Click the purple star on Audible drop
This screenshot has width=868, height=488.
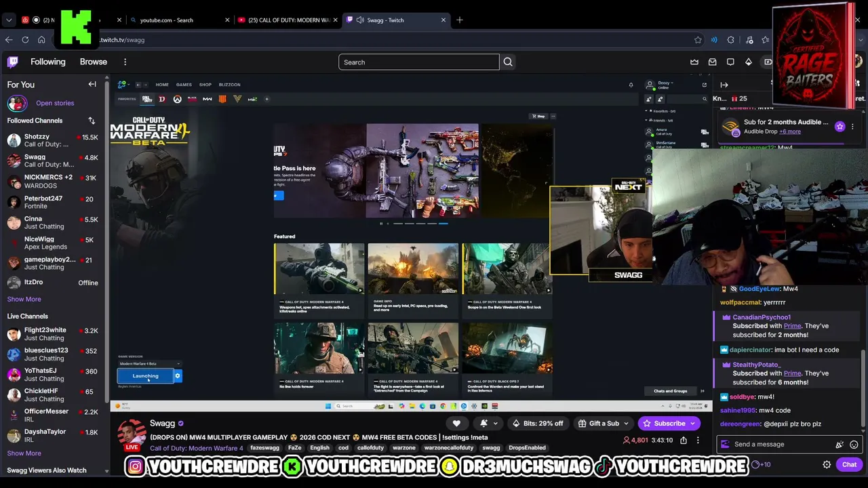(840, 127)
